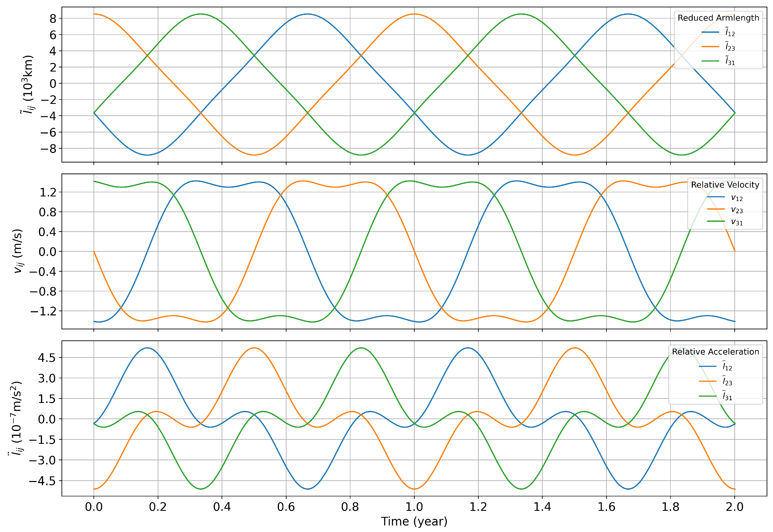
Task: Click the velocity plot y-tick label 0.4
Action: pyautogui.click(x=47, y=232)
